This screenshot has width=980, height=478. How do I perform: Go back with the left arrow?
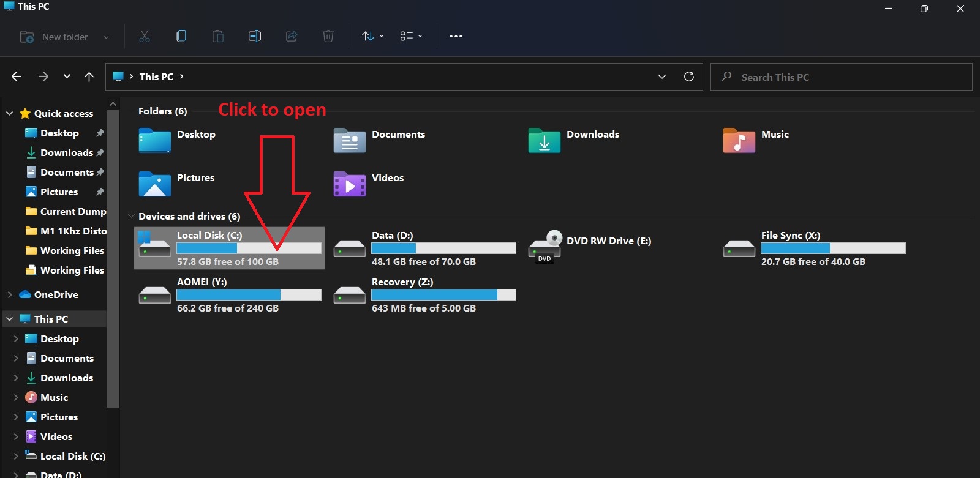click(x=17, y=77)
